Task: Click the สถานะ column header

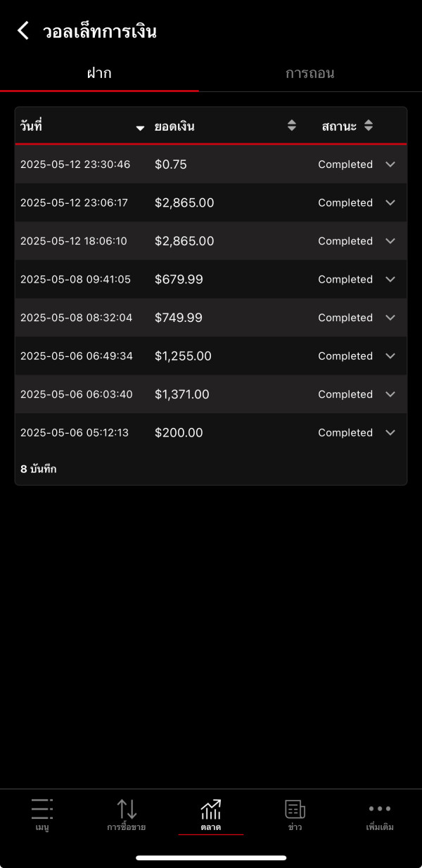Action: (x=339, y=127)
